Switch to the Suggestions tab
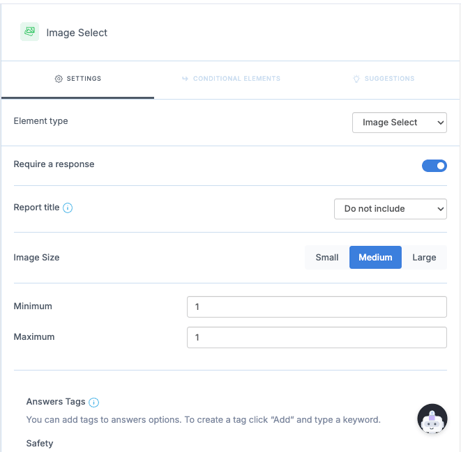 (384, 79)
